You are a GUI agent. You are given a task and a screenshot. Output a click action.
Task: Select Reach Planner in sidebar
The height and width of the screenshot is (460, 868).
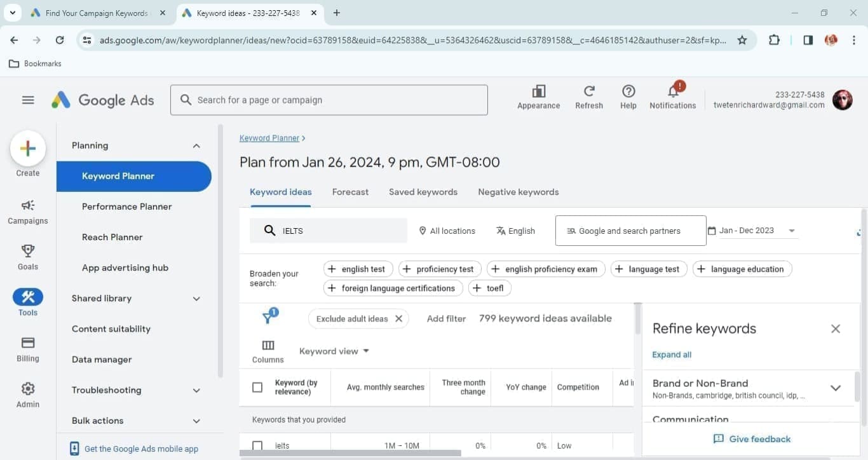click(112, 237)
